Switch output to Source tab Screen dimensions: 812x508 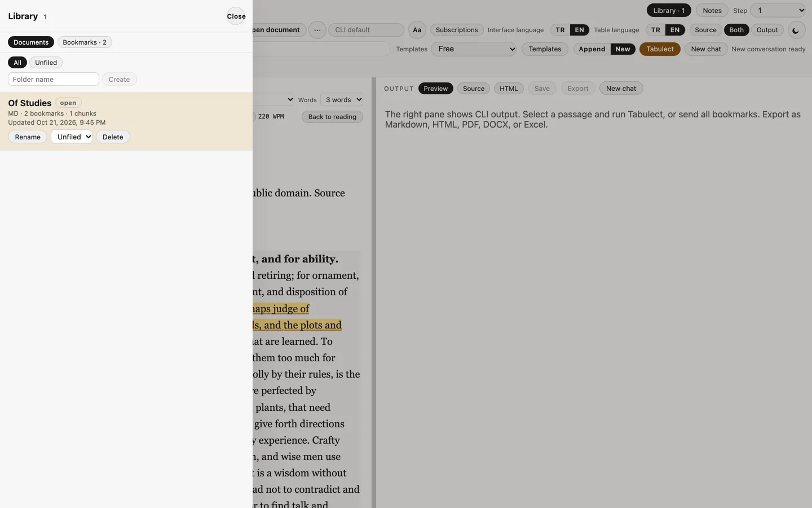click(474, 89)
